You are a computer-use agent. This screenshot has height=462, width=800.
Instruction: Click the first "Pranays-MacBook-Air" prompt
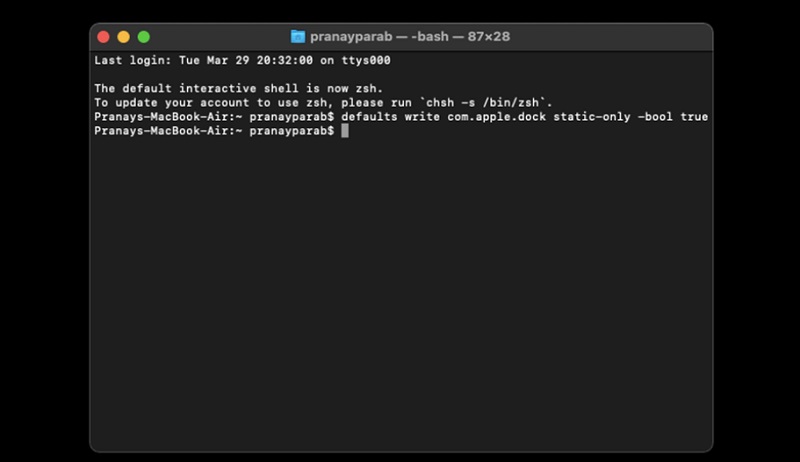coord(161,117)
